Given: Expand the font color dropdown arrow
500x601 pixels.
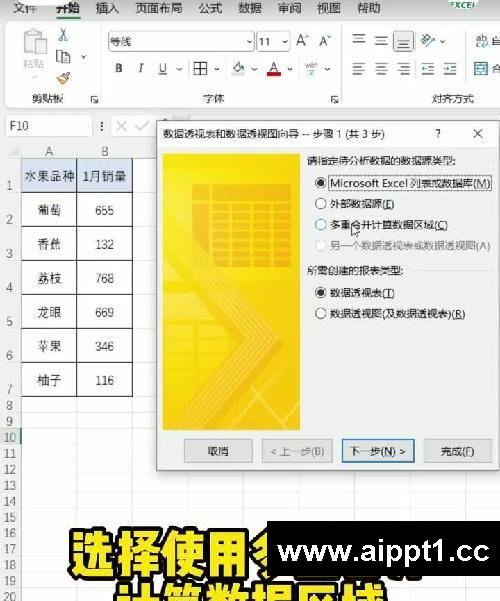Looking at the screenshot, I should point(290,69).
